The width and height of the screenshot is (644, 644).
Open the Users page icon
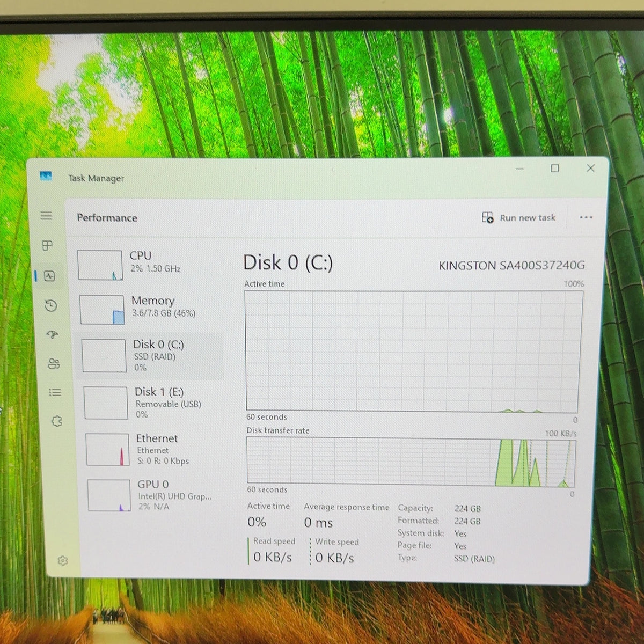54,364
